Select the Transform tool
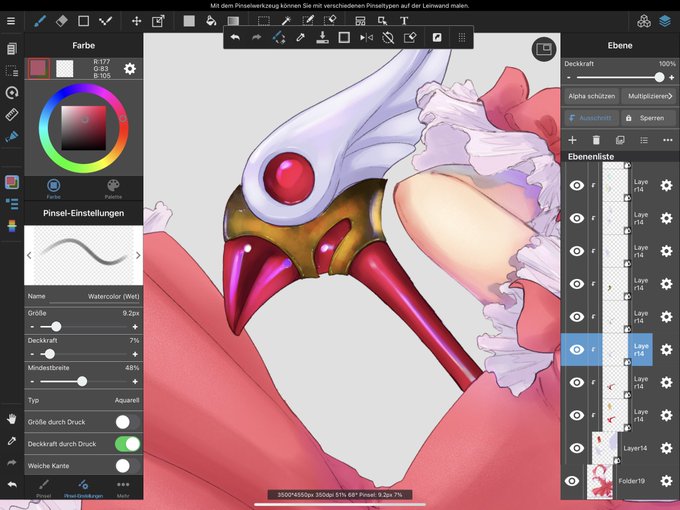The image size is (680, 510). point(158,21)
